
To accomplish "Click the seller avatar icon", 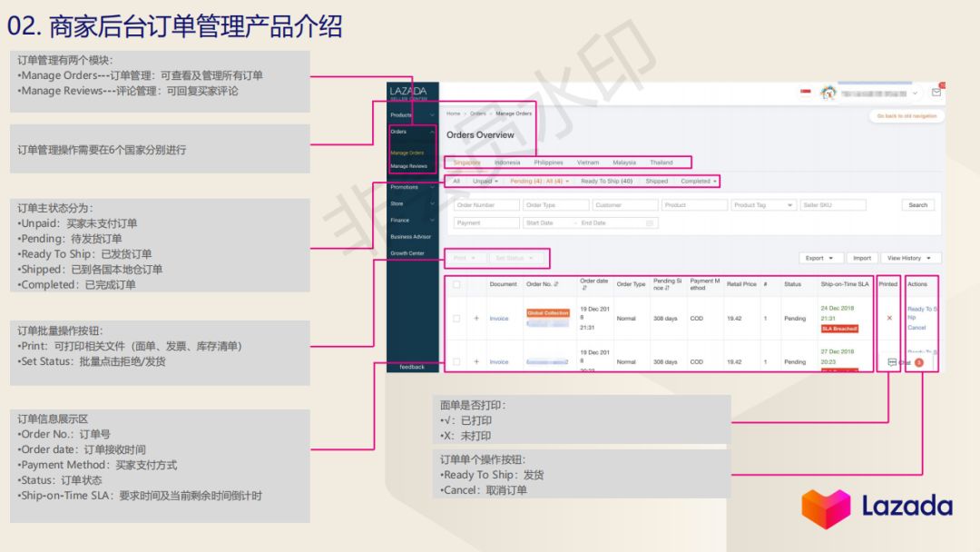I will click(x=828, y=94).
